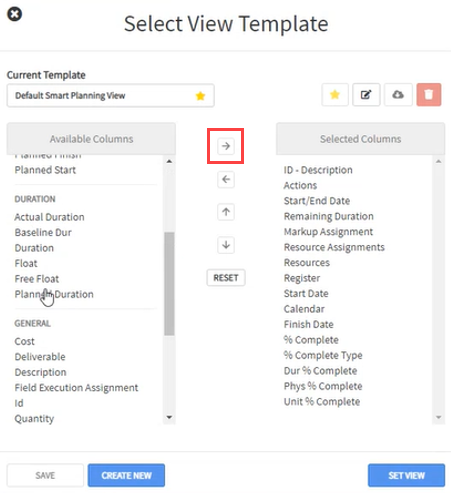The image size is (451, 493).
Task: Click Available Columns scrollbar down arrow
Action: click(x=169, y=417)
